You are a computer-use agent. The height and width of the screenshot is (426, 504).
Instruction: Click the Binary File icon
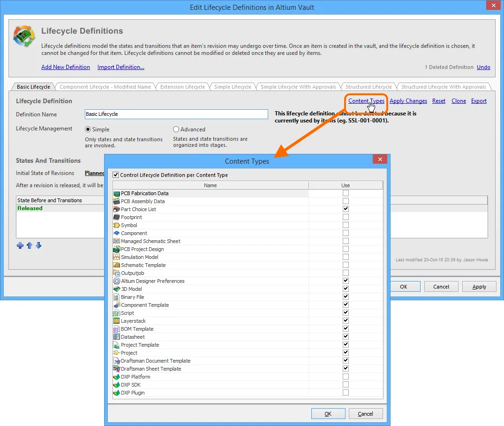[x=117, y=297]
